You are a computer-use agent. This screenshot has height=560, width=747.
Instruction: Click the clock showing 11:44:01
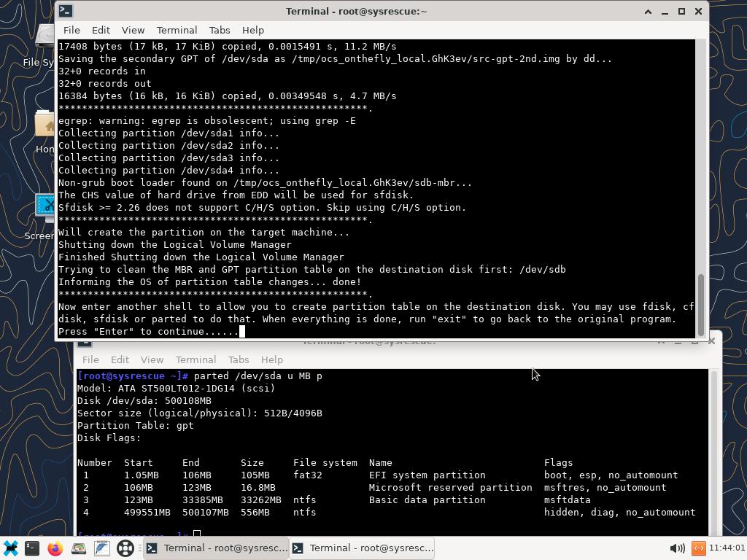[x=726, y=548]
